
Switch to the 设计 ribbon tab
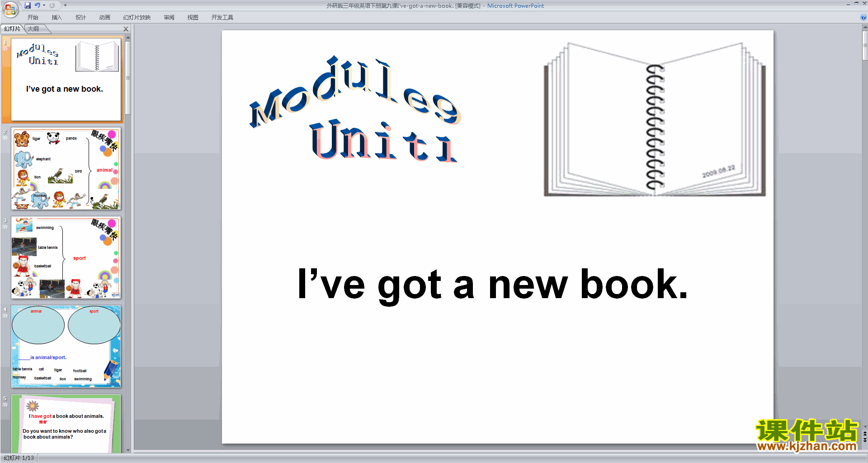pos(80,18)
